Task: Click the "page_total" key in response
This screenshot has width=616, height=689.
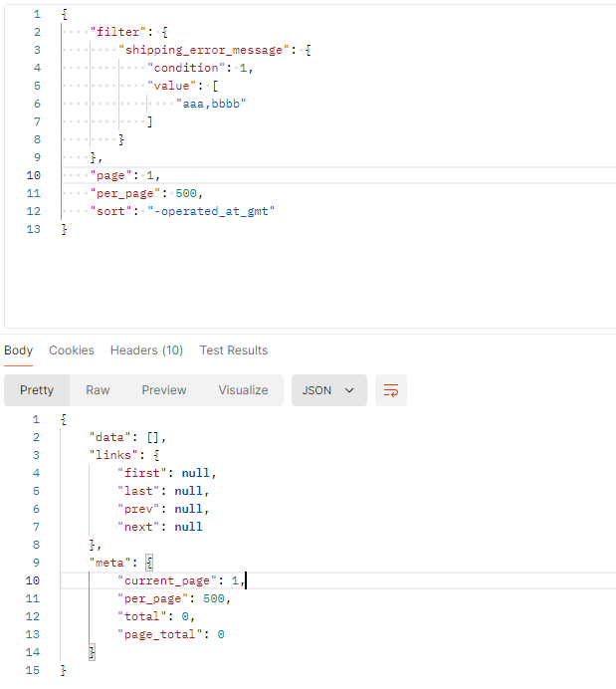Action: pos(161,634)
